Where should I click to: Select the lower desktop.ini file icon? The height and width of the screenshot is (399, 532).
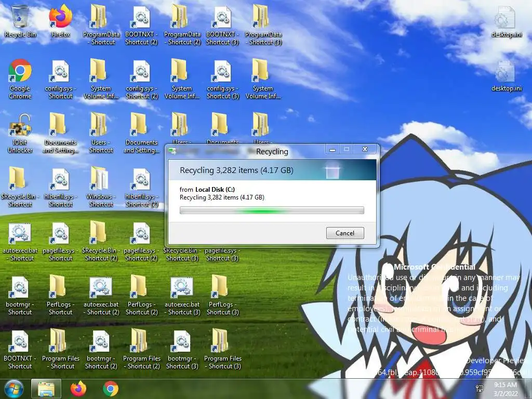(x=507, y=76)
